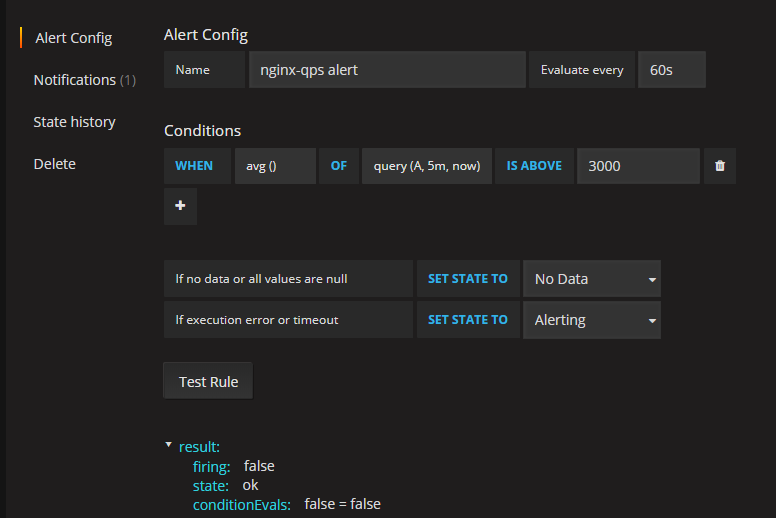Open the Notifications tab
The image size is (776, 518).
pos(85,80)
